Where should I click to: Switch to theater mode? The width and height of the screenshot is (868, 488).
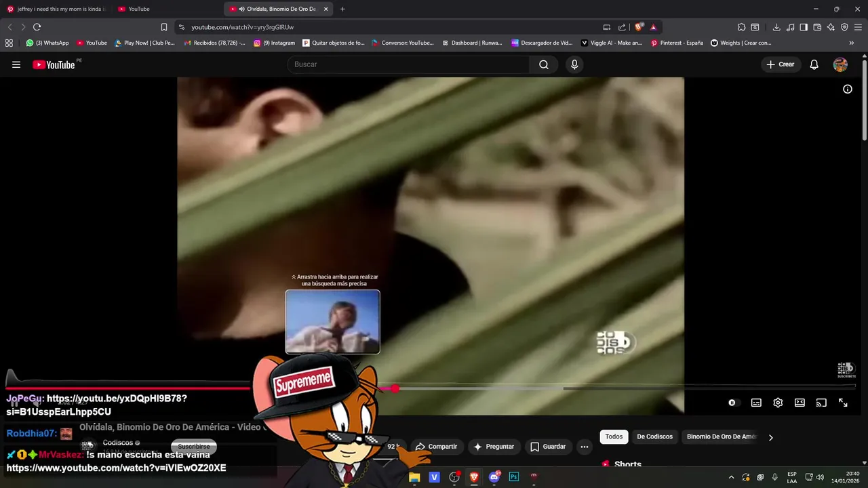800,403
